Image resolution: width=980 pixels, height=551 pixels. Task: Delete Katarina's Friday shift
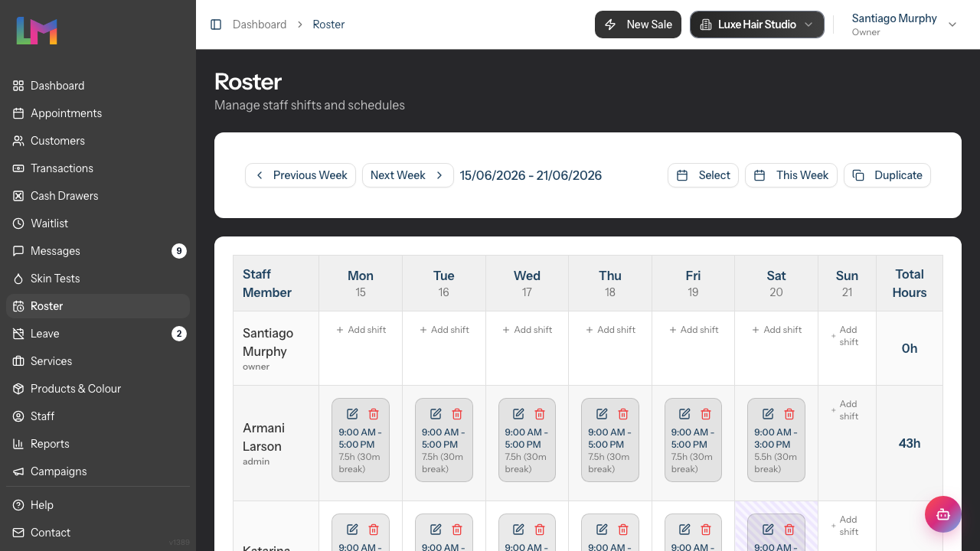(x=706, y=530)
